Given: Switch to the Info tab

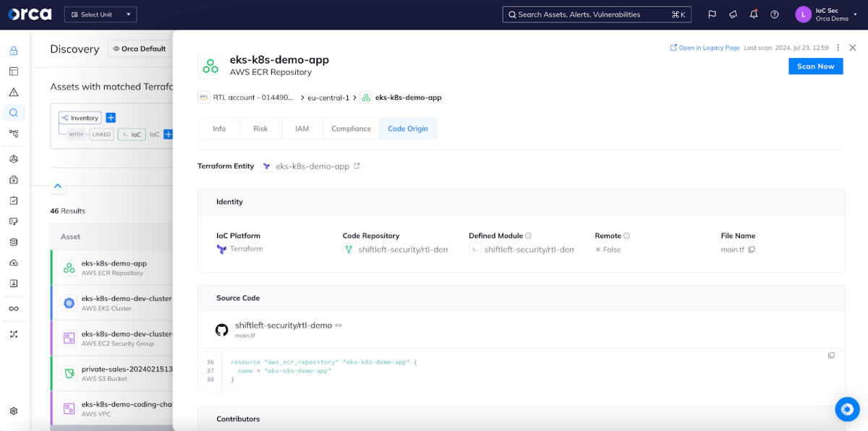Looking at the screenshot, I should click(x=219, y=129).
